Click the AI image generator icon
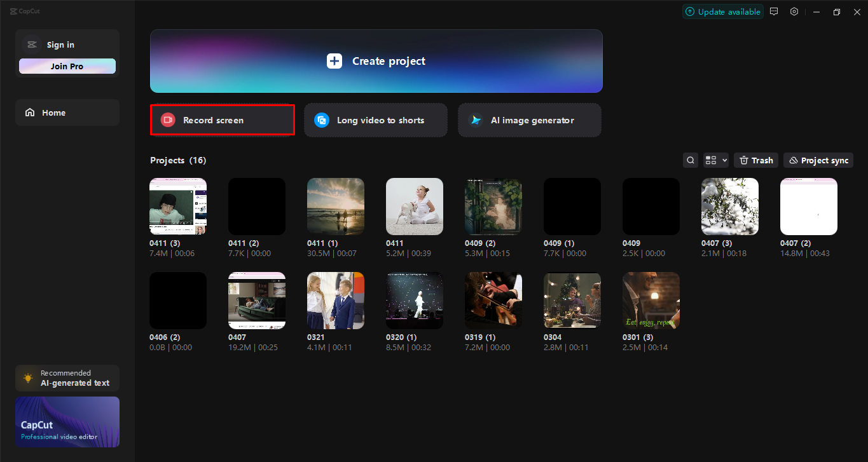 tap(476, 120)
